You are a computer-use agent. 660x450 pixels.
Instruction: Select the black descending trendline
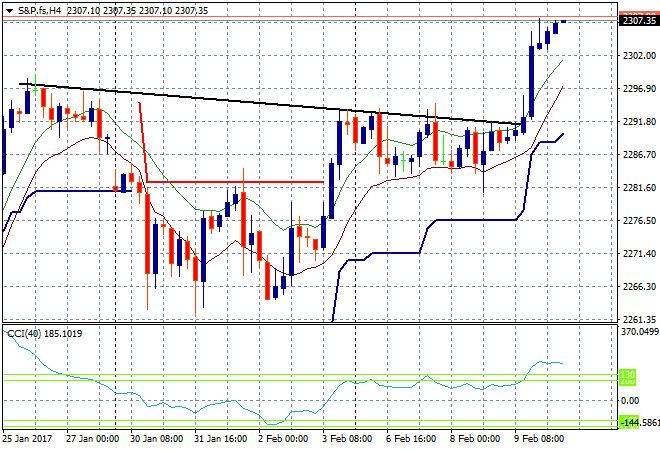pos(269,104)
